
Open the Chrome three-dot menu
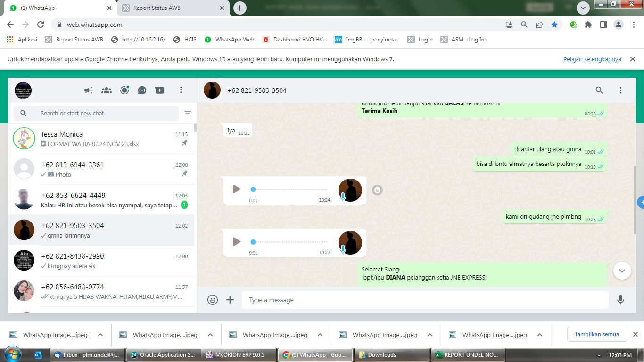[634, 25]
